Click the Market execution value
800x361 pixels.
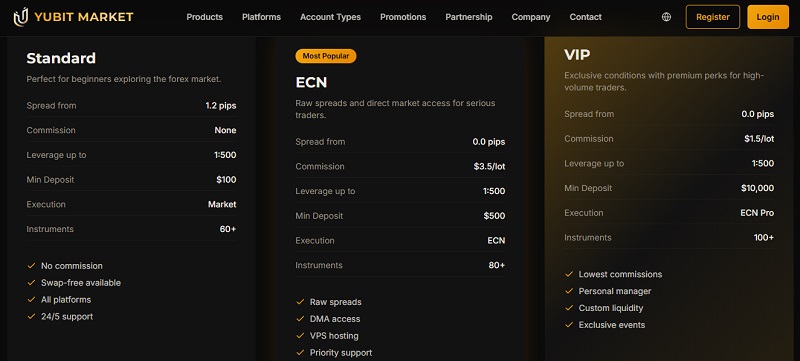[222, 204]
